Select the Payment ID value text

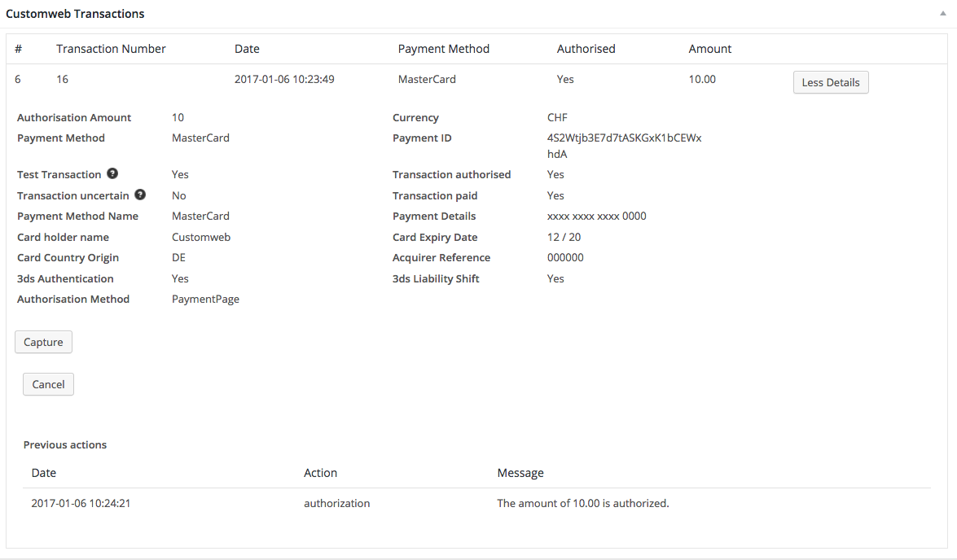tap(624, 146)
